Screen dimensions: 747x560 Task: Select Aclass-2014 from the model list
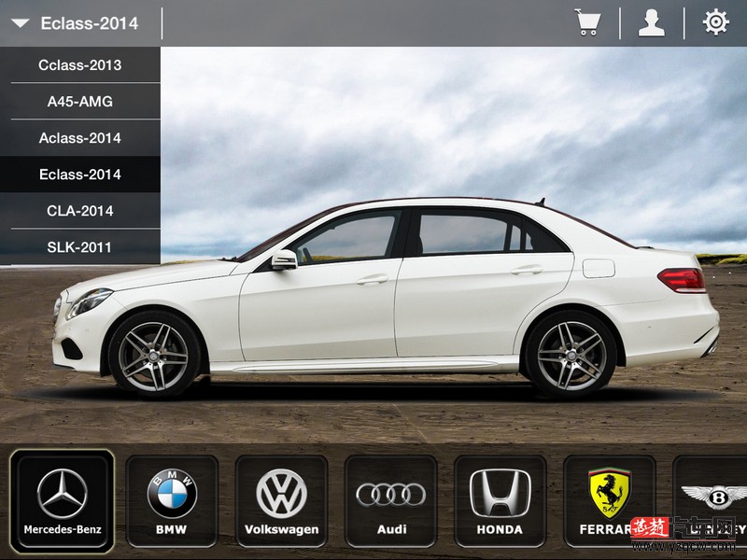point(80,138)
